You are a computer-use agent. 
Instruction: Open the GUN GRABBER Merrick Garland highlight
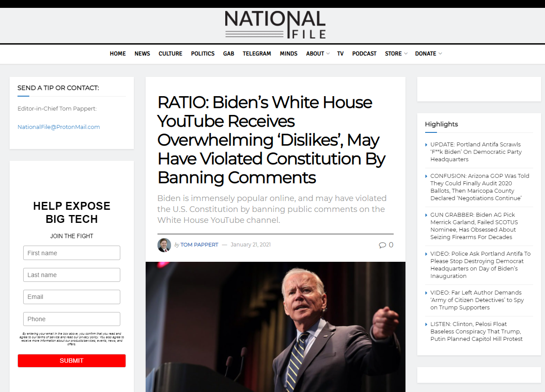point(474,226)
